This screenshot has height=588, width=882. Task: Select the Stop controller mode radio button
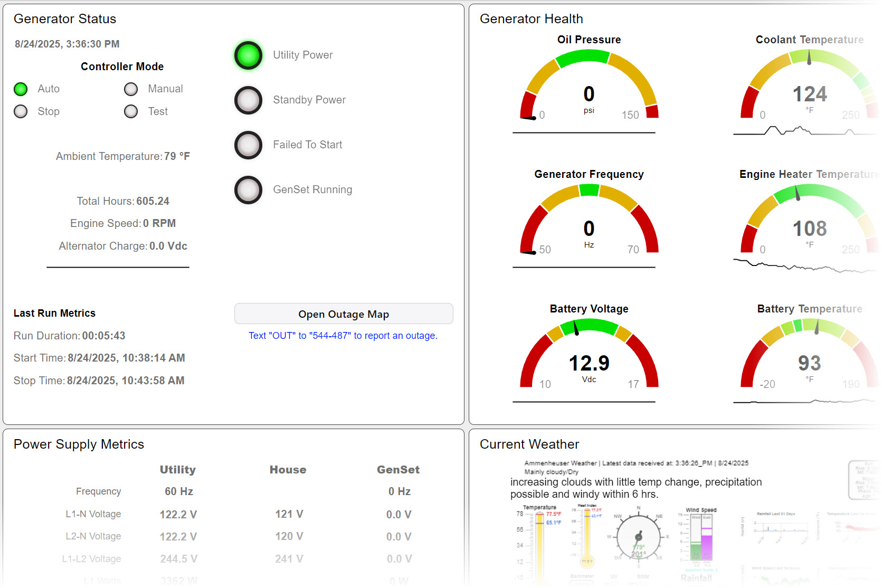coord(21,111)
